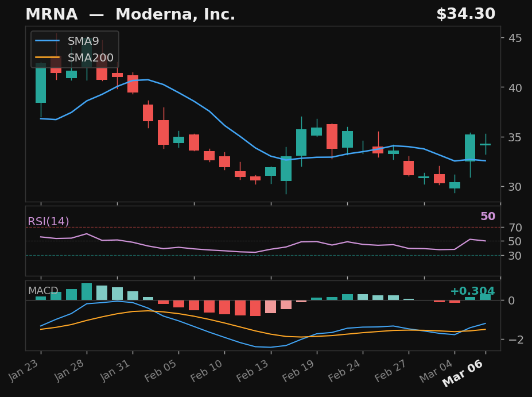
Task: Click the bold Mar 06 date label
Action: (463, 373)
